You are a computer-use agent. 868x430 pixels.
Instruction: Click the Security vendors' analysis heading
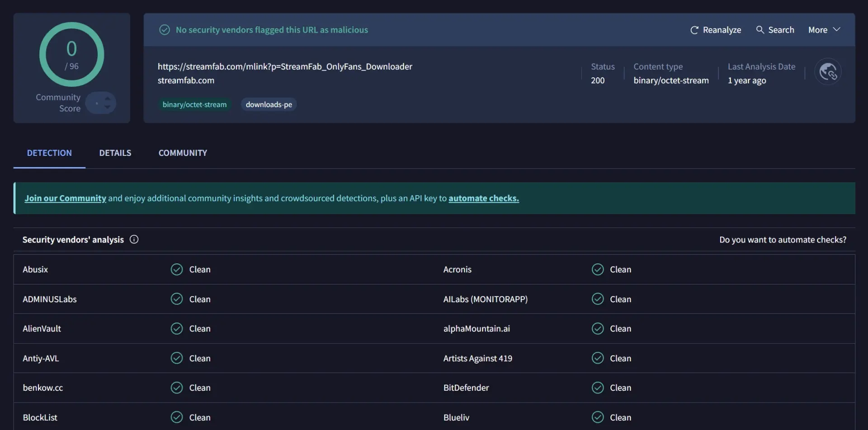pyautogui.click(x=73, y=240)
